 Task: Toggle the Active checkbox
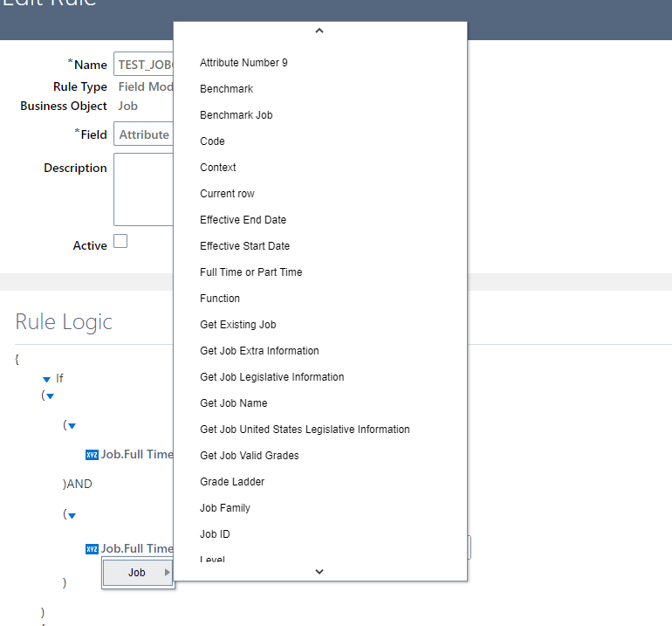click(x=120, y=241)
